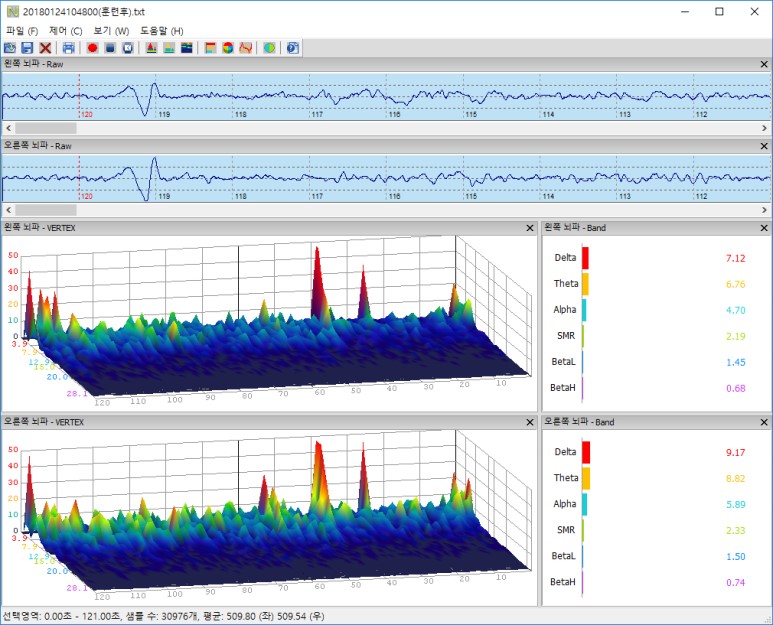Screen dimensions: 773x625
Task: Click the save floppy disk icon
Action: [27, 47]
